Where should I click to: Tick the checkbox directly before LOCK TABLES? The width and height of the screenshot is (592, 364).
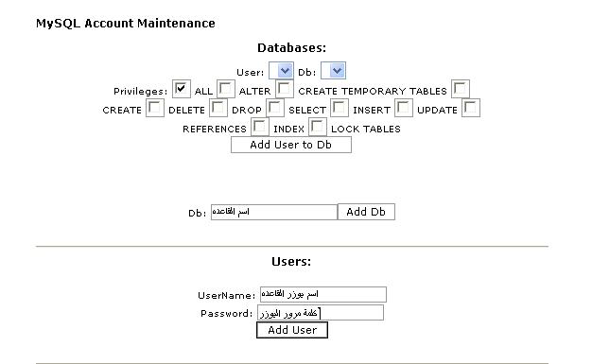[318, 127]
